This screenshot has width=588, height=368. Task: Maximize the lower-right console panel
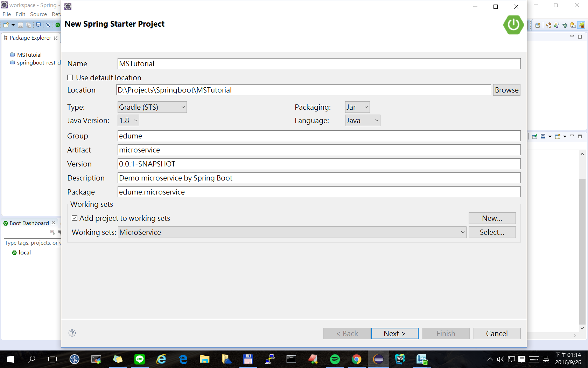tap(580, 136)
